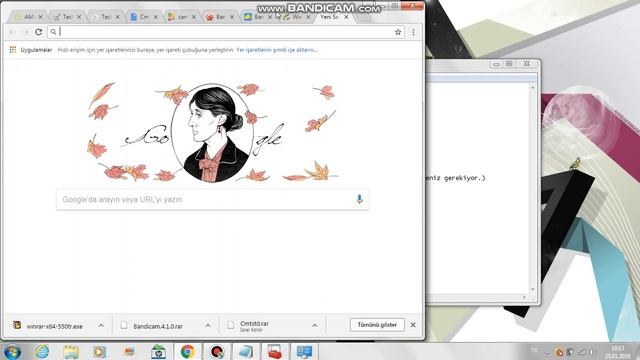Switch to Chrome in the taskbar
The height and width of the screenshot is (360, 640).
point(187,352)
